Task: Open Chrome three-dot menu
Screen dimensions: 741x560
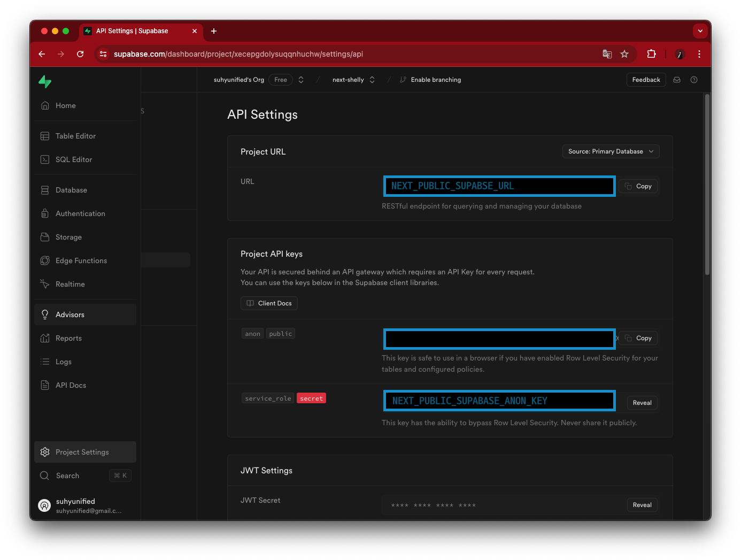Action: coord(699,54)
